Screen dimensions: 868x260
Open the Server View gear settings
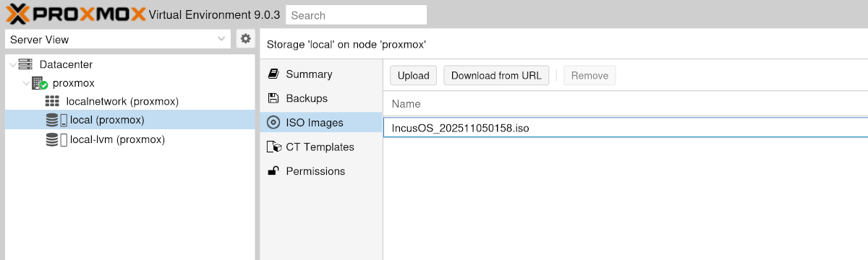pyautogui.click(x=246, y=39)
